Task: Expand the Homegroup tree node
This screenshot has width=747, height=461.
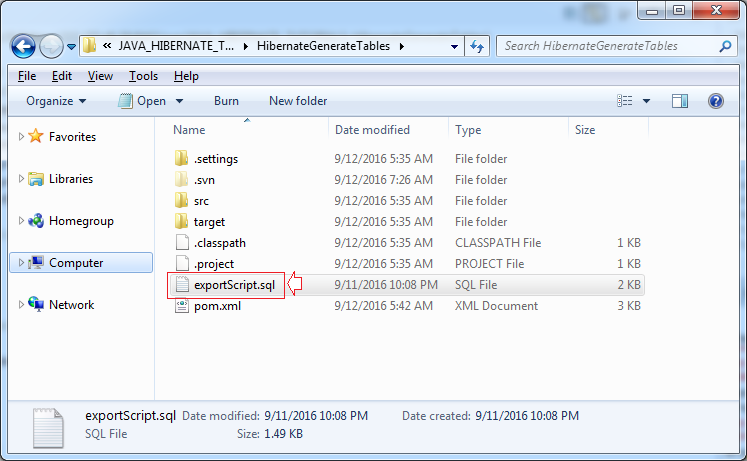Action: [21, 220]
